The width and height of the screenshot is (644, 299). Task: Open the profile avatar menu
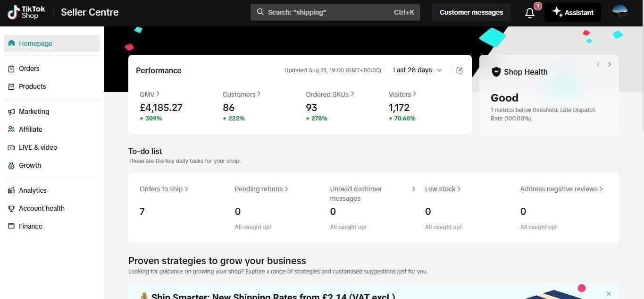tap(619, 12)
